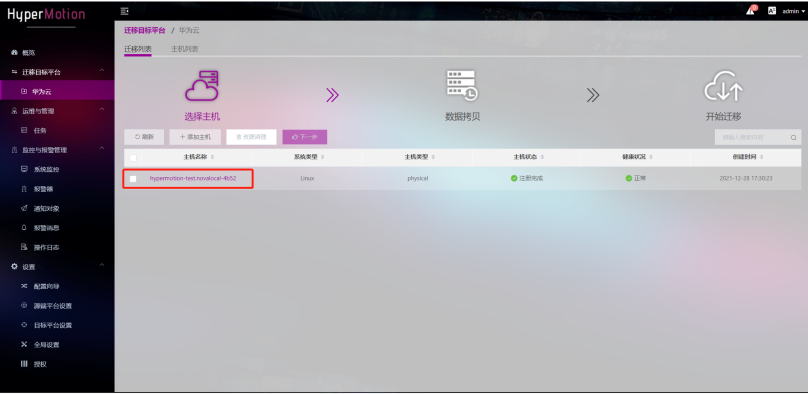Click the 配置向导 shuffle icon
This screenshot has height=394, width=808.
coord(24,286)
